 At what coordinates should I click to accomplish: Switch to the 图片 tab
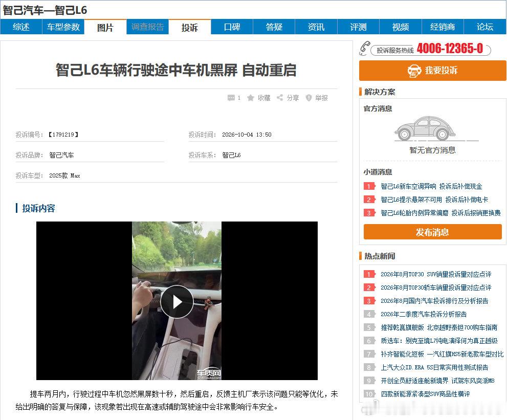click(105, 27)
